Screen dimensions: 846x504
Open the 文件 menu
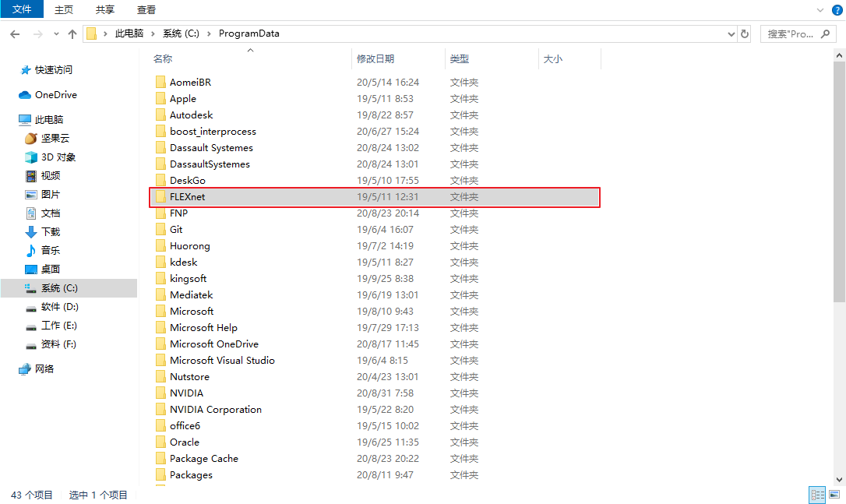pos(22,9)
